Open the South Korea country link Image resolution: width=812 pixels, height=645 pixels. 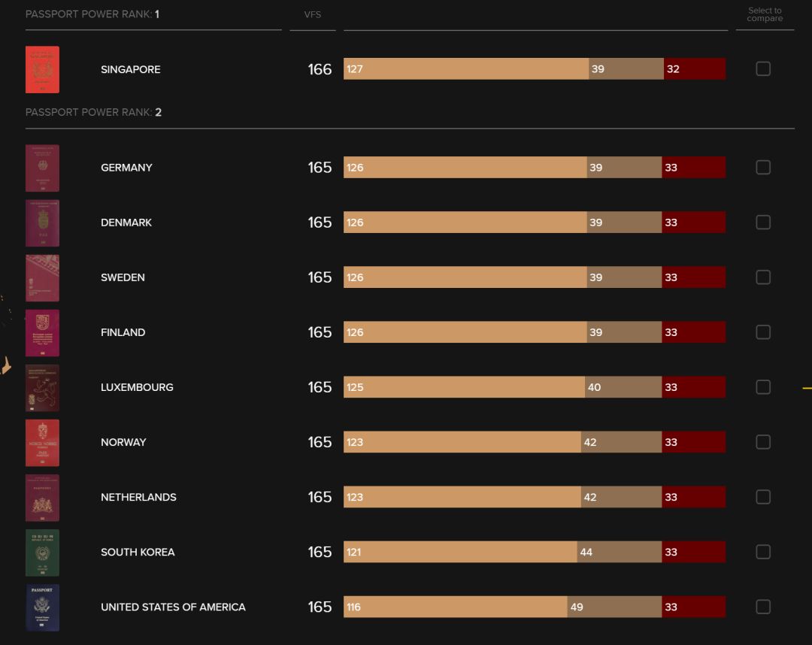tap(138, 552)
